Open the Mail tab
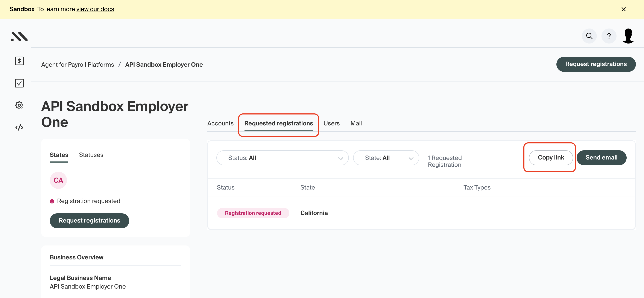Viewport: 644px width, 298px height. point(356,123)
